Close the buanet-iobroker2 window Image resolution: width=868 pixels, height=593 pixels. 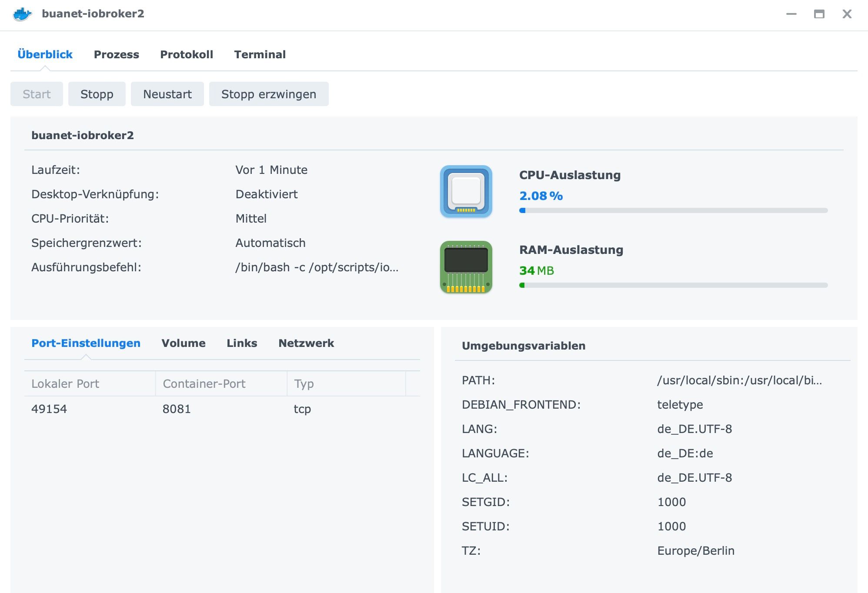tap(847, 14)
